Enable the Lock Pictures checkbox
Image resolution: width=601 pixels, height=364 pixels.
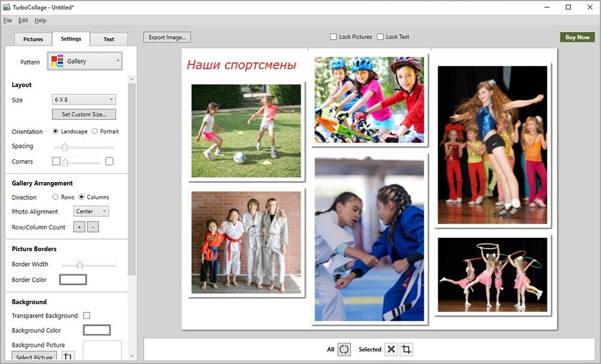334,37
